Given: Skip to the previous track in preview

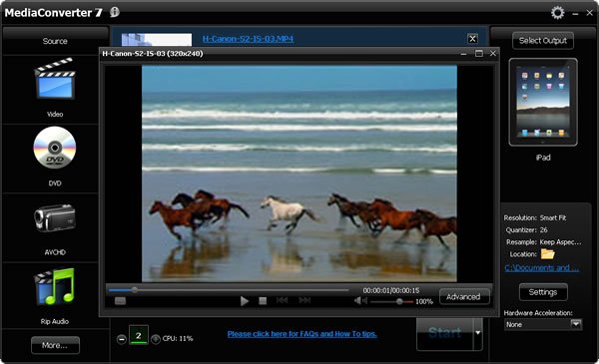Looking at the screenshot, I should point(282,300).
